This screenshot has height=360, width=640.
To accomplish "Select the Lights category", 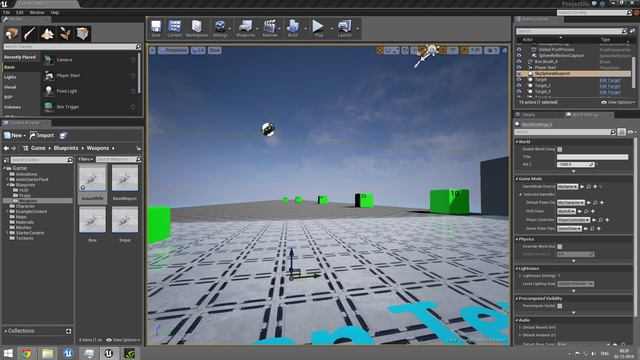I will pyautogui.click(x=10, y=77).
